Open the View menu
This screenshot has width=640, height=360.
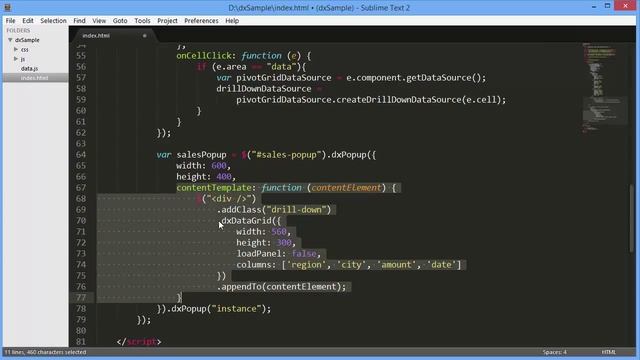point(99,21)
